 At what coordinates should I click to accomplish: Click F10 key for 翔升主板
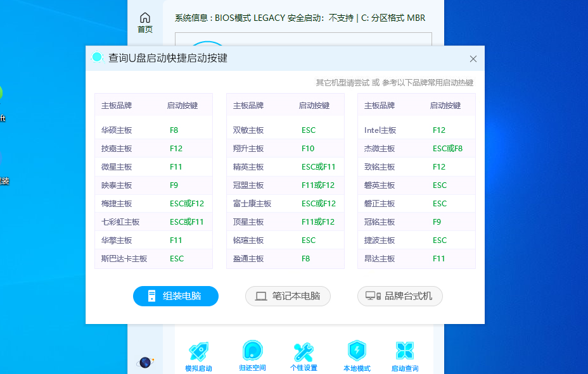308,148
